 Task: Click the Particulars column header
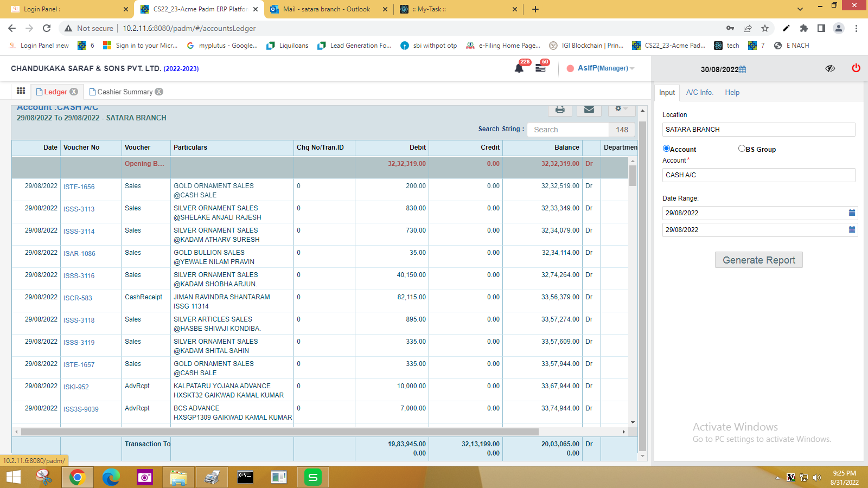(232, 147)
